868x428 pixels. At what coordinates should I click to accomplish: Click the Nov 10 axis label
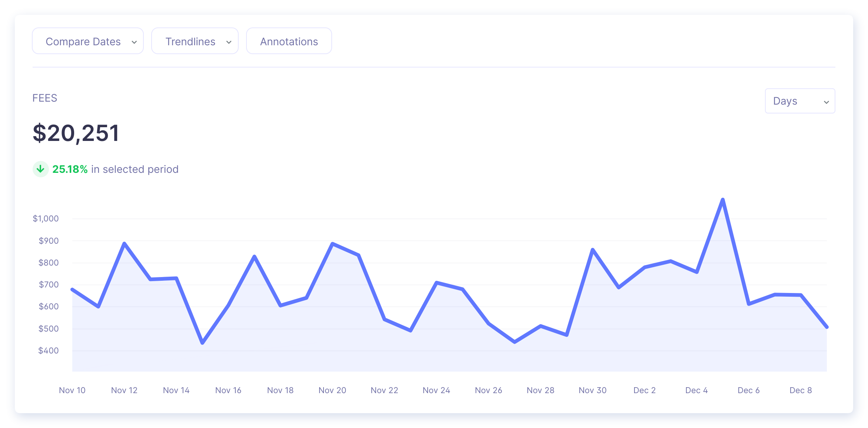pos(72,390)
